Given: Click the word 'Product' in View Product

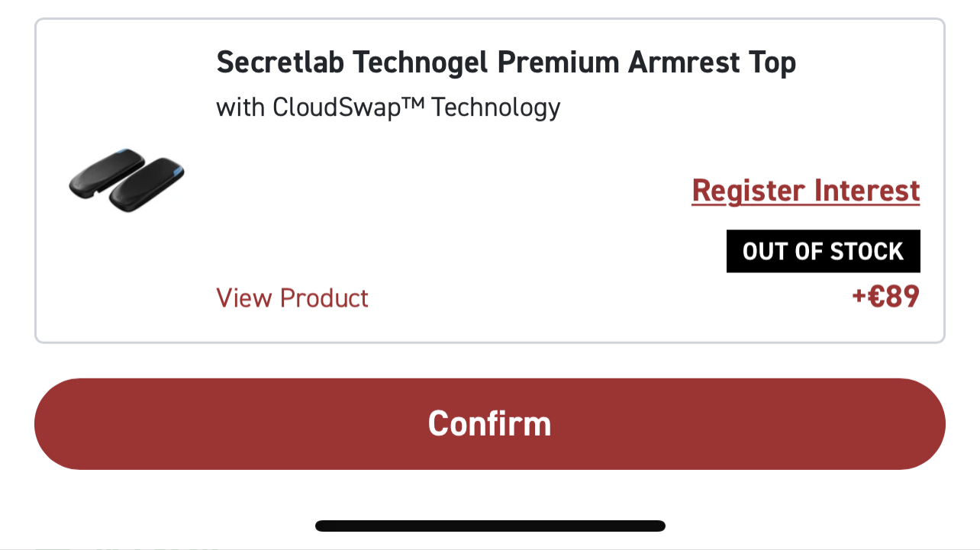Looking at the screenshot, I should 324,298.
